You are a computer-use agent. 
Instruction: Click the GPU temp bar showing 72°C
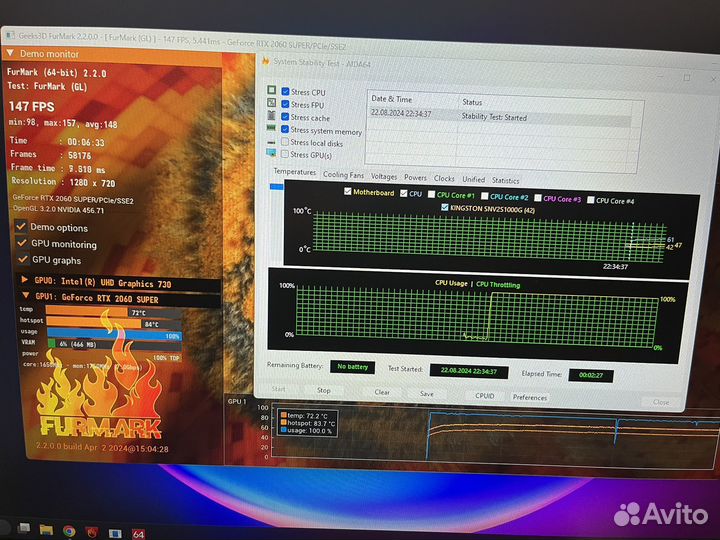coord(113,312)
